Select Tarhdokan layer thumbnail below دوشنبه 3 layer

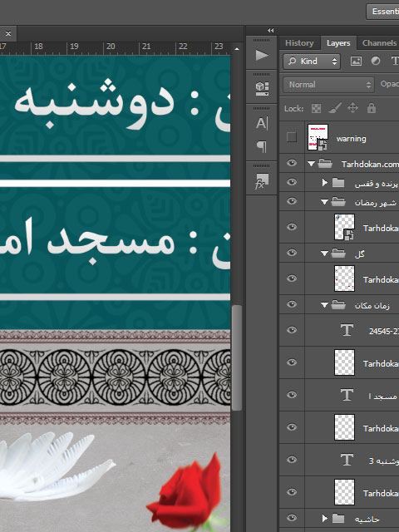(344, 492)
